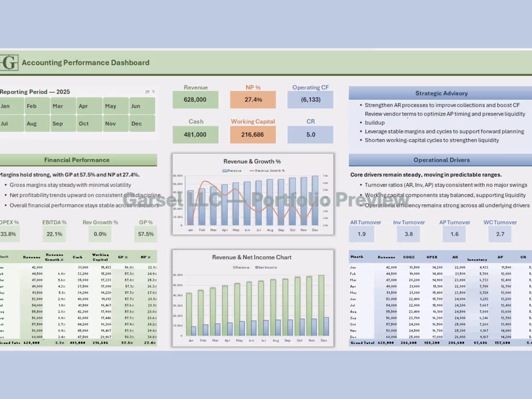Click the Revenue legend marker in growth chart
Viewport: 532px width, 399px height.
224,171
